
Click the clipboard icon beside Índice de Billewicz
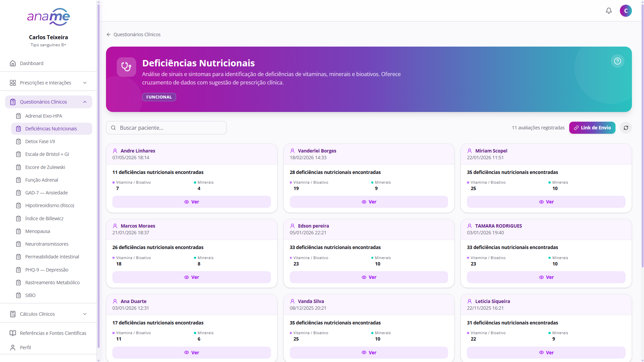coord(18,219)
